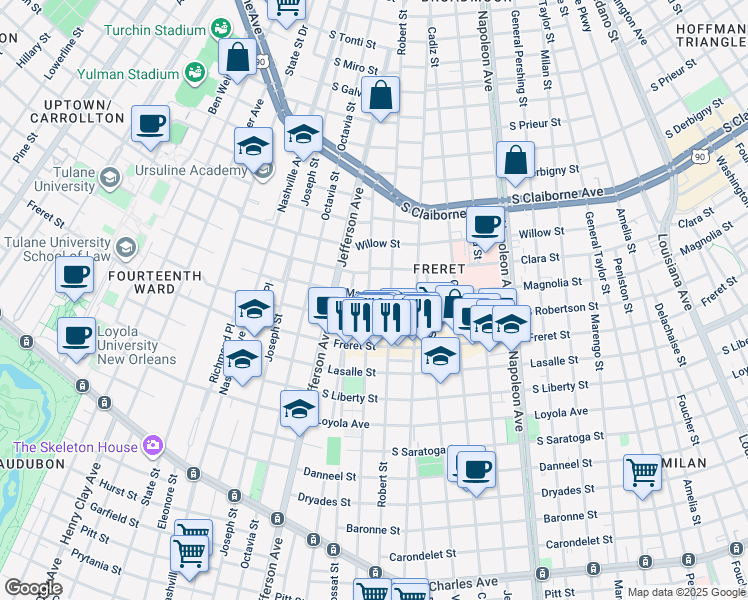Click the Henry Clay Ave label
This screenshot has height=600, width=748.
79,504
